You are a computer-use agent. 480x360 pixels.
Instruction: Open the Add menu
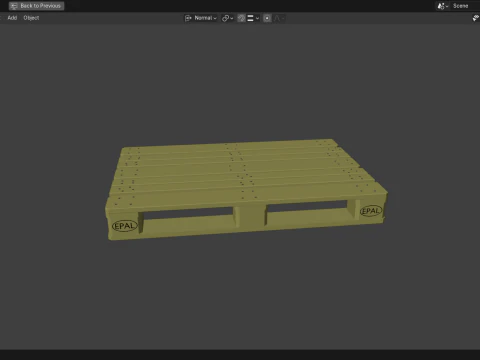tap(12, 18)
